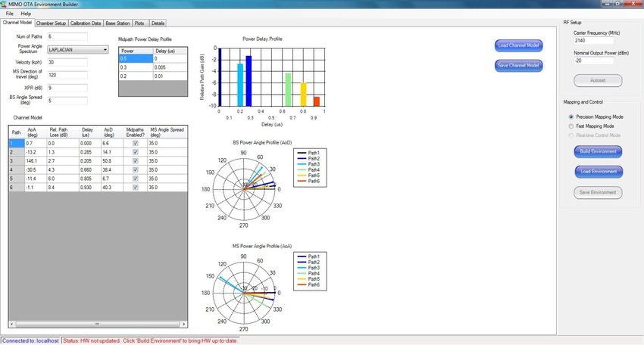Viewport: 644px width, 345px height.
Task: Select Fast Mapping Mode radio button
Action: 571,126
